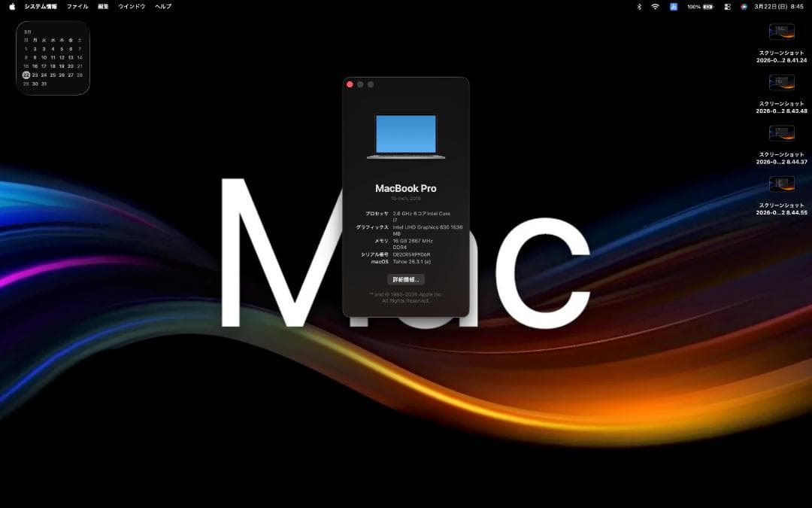Open the Japanese input source menu

coord(673,7)
